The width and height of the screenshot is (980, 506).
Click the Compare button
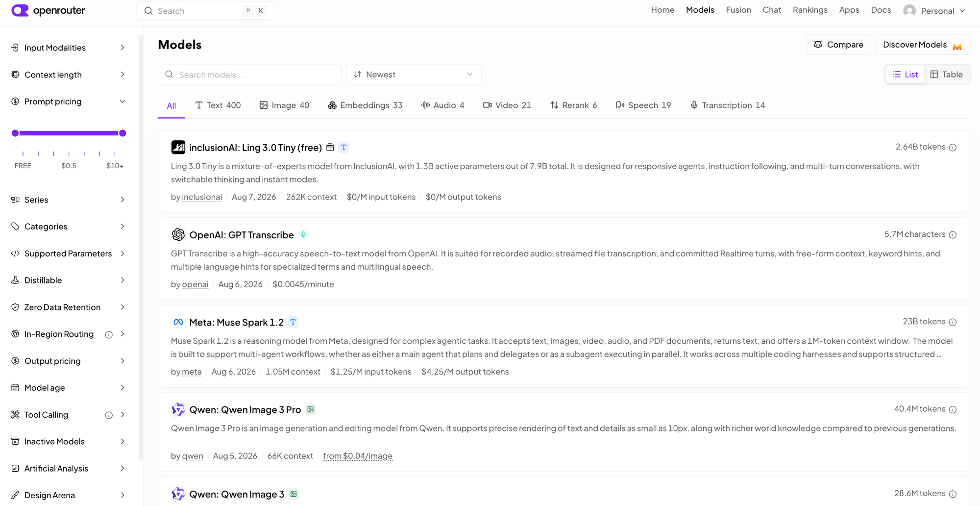838,45
